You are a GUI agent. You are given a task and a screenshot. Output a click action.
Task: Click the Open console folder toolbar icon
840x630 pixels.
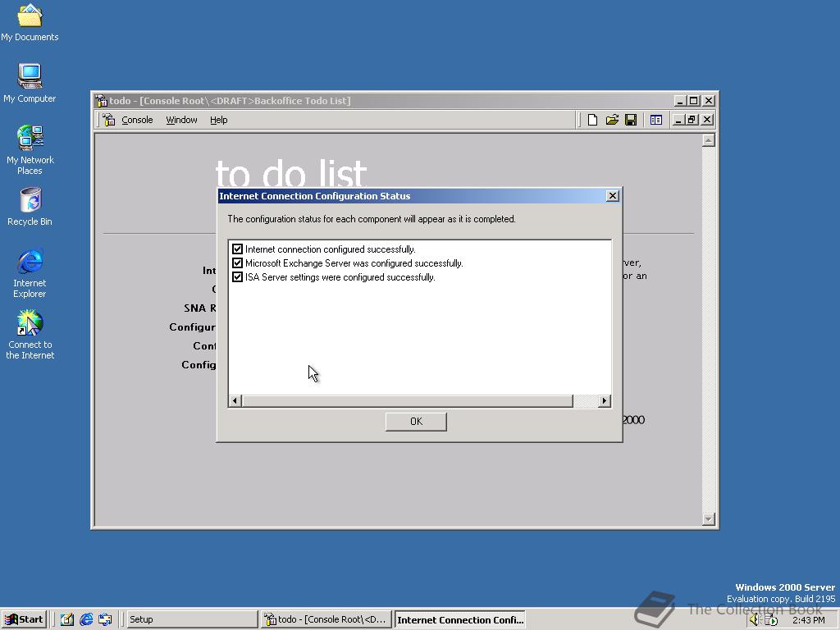[612, 120]
